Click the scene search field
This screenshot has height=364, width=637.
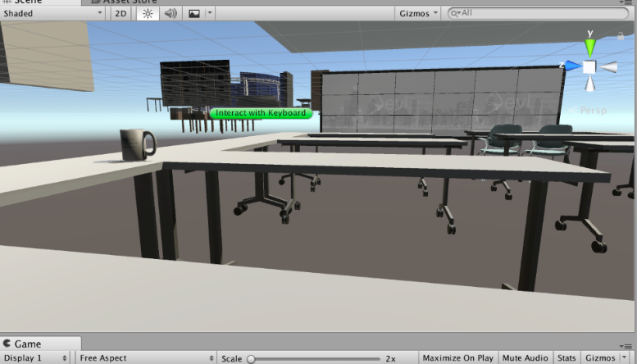point(538,13)
